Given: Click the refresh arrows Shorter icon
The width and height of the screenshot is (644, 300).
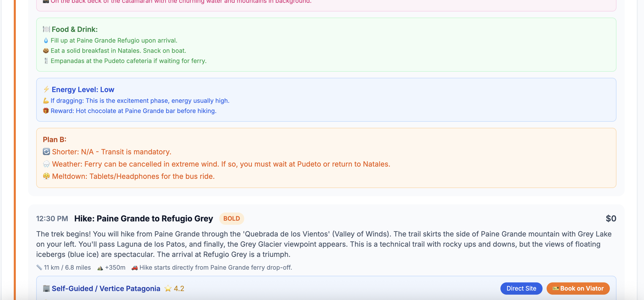Looking at the screenshot, I should click(x=46, y=152).
